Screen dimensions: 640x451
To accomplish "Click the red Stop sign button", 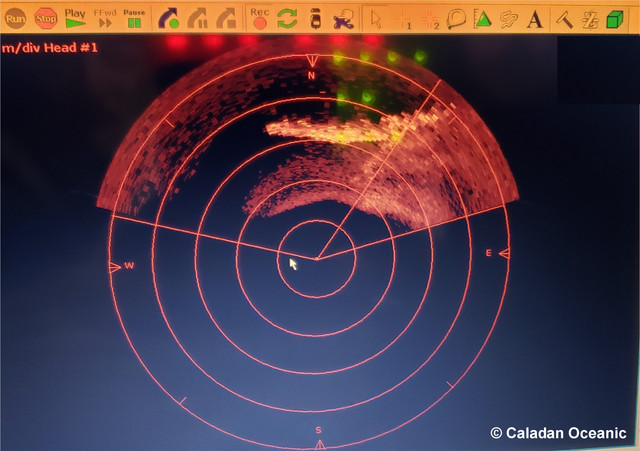I will point(45,18).
